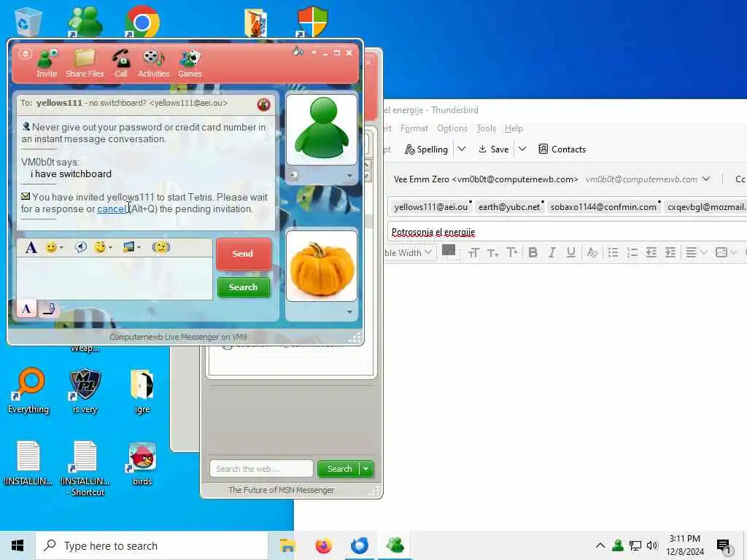Expand the Spelling dropdown arrow
The width and height of the screenshot is (747, 560).
(x=462, y=149)
